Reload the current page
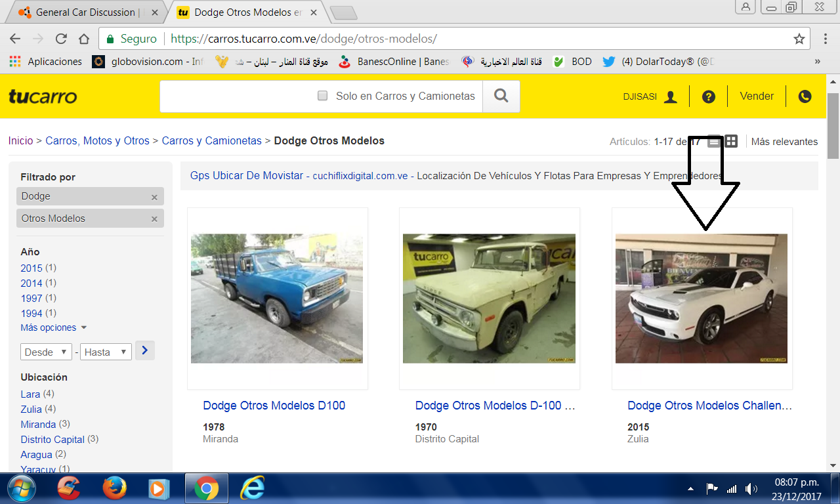This screenshot has height=504, width=840. coord(61,39)
